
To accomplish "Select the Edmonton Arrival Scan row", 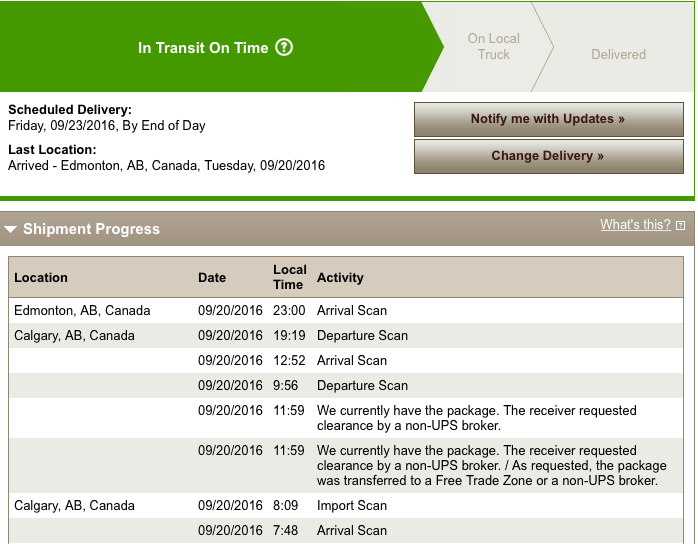I will tap(346, 310).
